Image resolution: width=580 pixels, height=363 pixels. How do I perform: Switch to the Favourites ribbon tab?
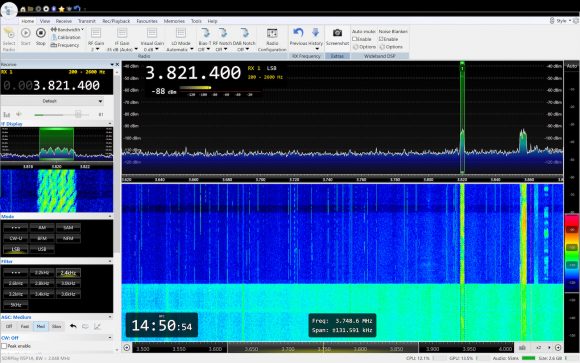(147, 21)
